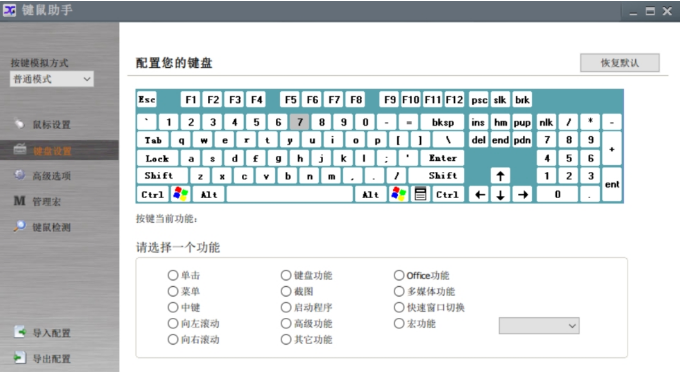Select the 向左滚动 radio button
Screen dimensions: 680x372
[173, 323]
